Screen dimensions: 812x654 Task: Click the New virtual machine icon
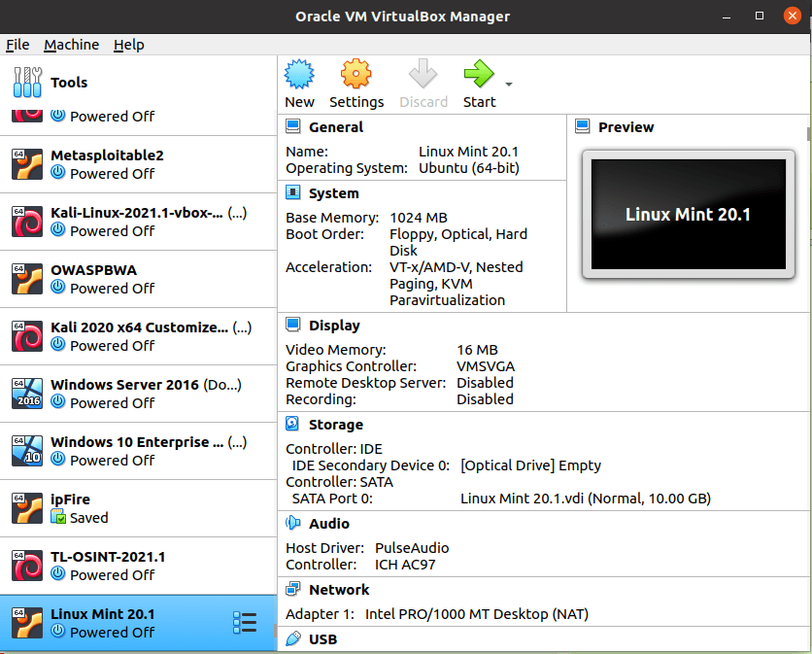click(299, 75)
